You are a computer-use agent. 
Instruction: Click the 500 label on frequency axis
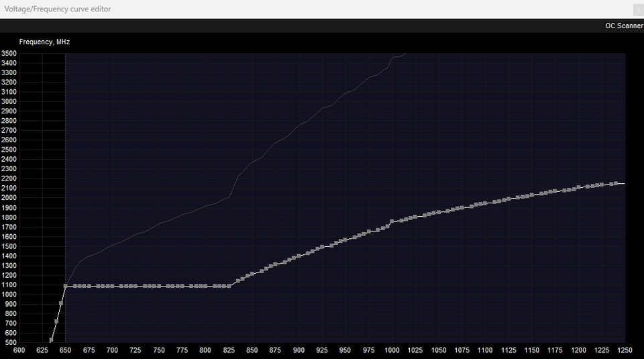pyautogui.click(x=9, y=343)
